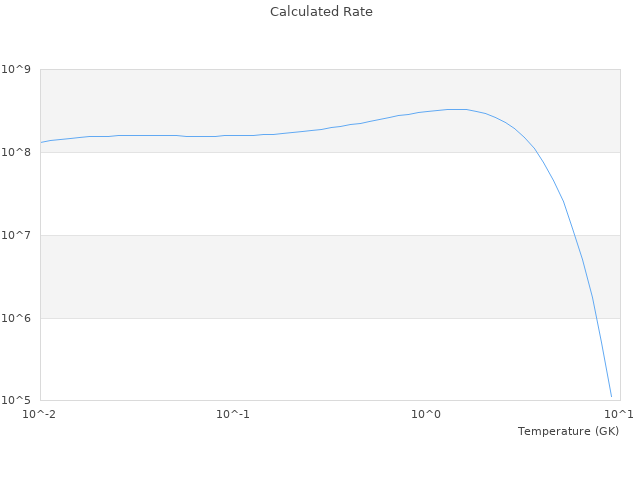
Task: Click the peak of the blue rate curve
Action: pyautogui.click(x=456, y=109)
